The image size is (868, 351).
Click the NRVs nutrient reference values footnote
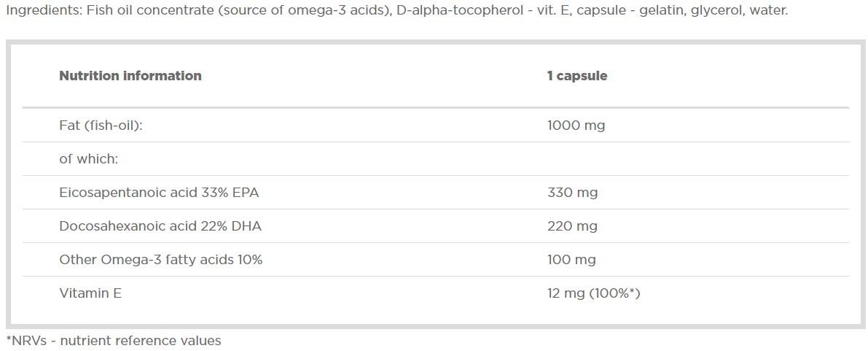click(113, 341)
